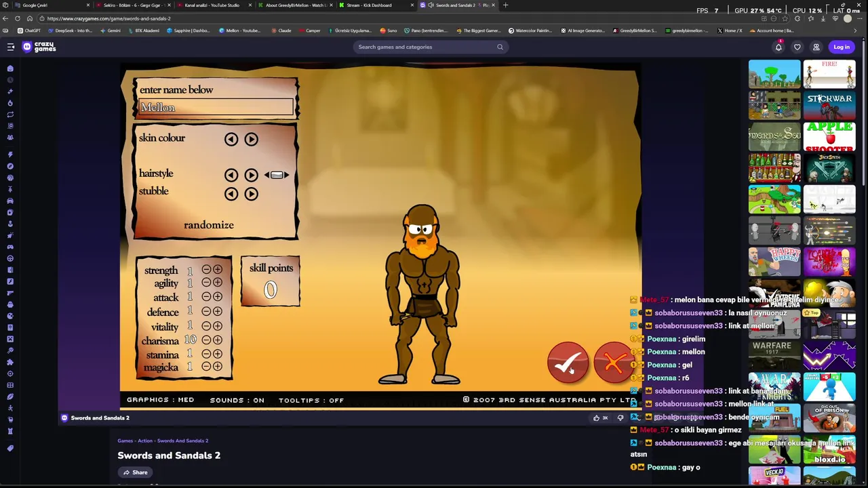Open the Suno bookmark
The height and width of the screenshot is (488, 868).
389,30
